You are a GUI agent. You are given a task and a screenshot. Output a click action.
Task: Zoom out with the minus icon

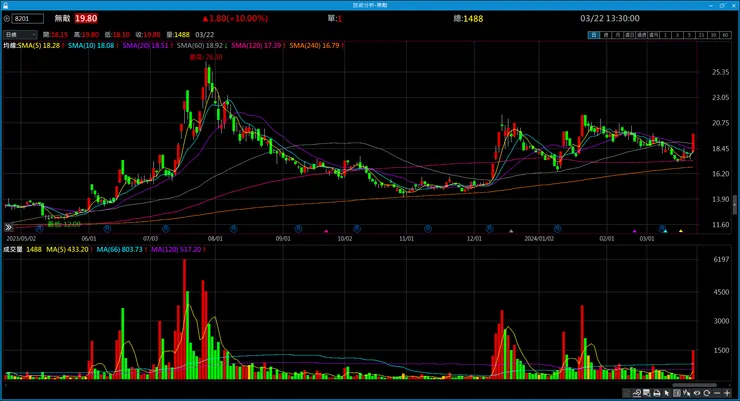click(717, 393)
